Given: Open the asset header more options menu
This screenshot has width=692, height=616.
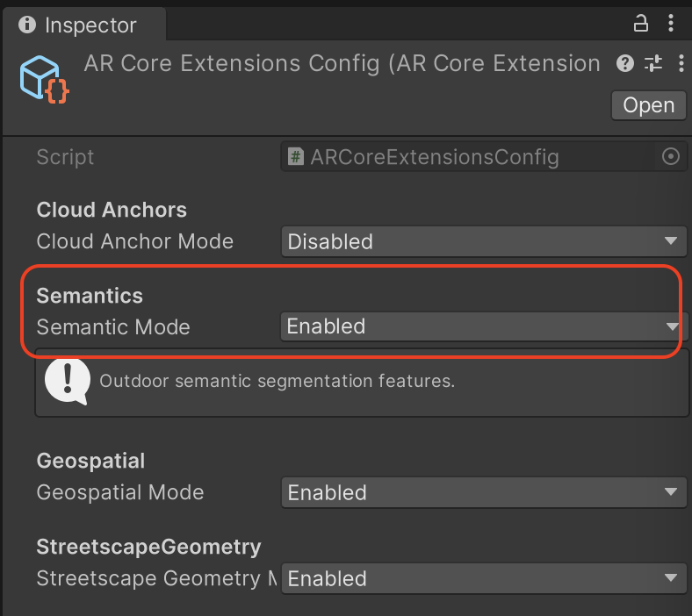Looking at the screenshot, I should click(x=681, y=63).
